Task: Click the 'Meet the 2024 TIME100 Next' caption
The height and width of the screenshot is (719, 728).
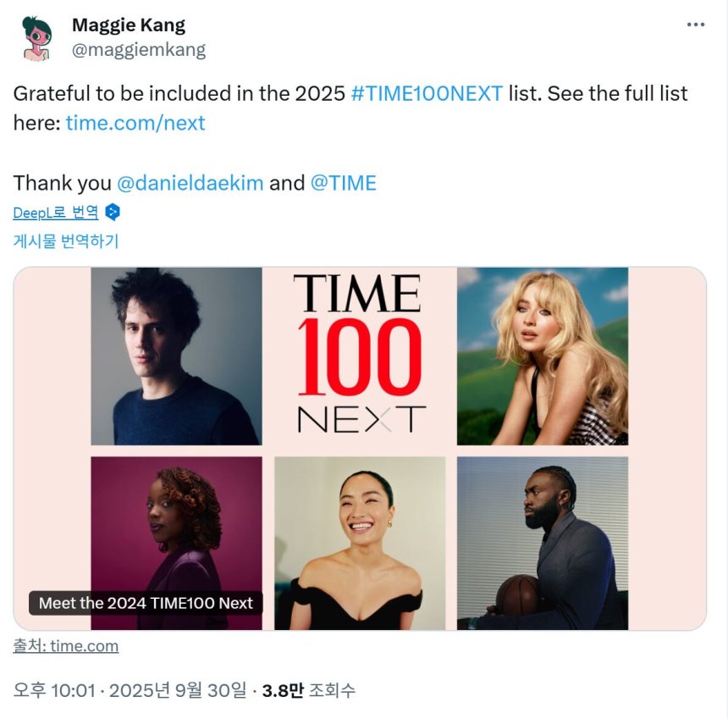Action: pos(146,603)
